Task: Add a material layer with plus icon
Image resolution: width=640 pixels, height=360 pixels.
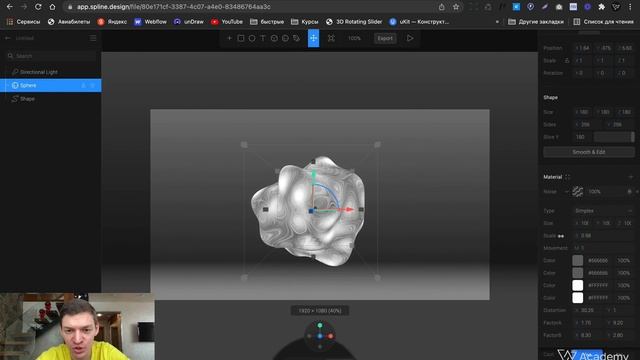Action: tap(631, 177)
